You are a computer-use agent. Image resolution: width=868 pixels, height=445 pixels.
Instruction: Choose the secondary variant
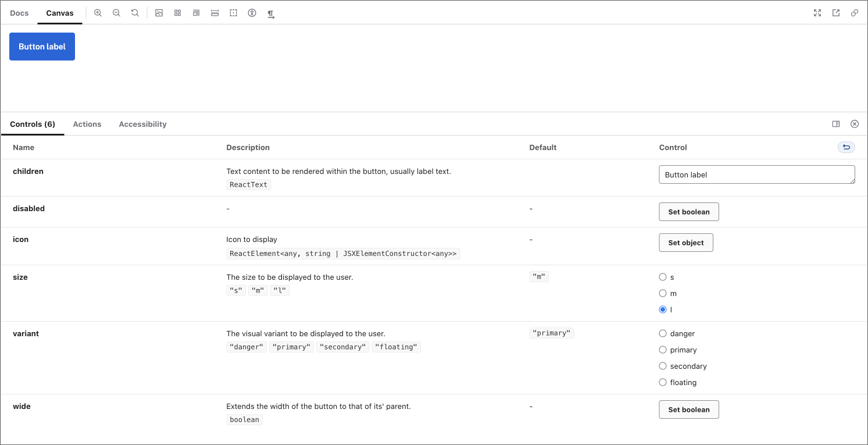663,366
